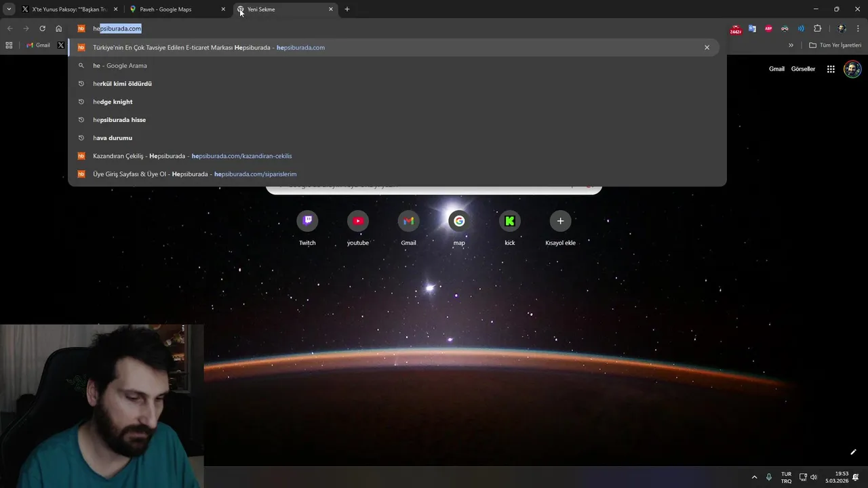Show hidden system tray icons
This screenshot has height=488, width=868.
[x=754, y=477]
